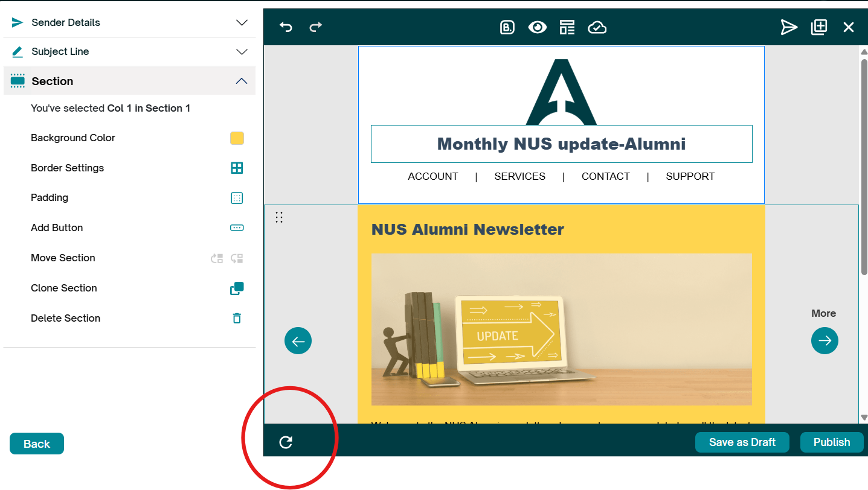Expand the Sender Details panel chevron

click(242, 23)
